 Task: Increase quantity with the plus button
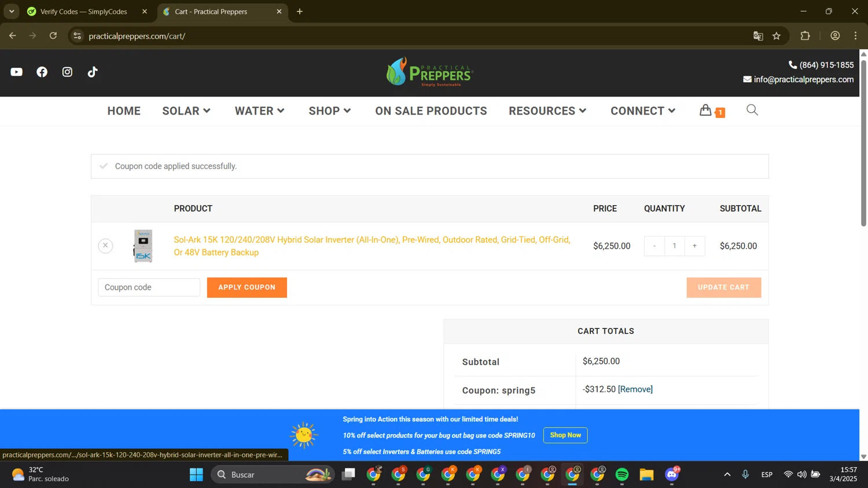pyautogui.click(x=694, y=246)
